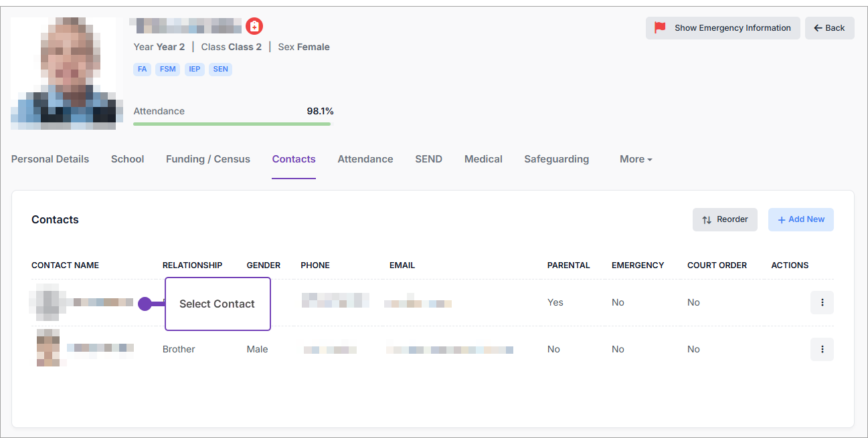Expand the More tab dropdown

(x=635, y=159)
